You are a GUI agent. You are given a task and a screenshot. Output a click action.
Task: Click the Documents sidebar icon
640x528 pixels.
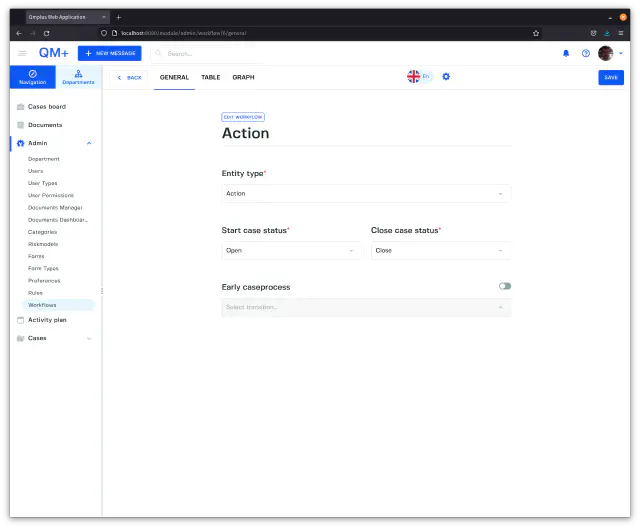[x=20, y=125]
